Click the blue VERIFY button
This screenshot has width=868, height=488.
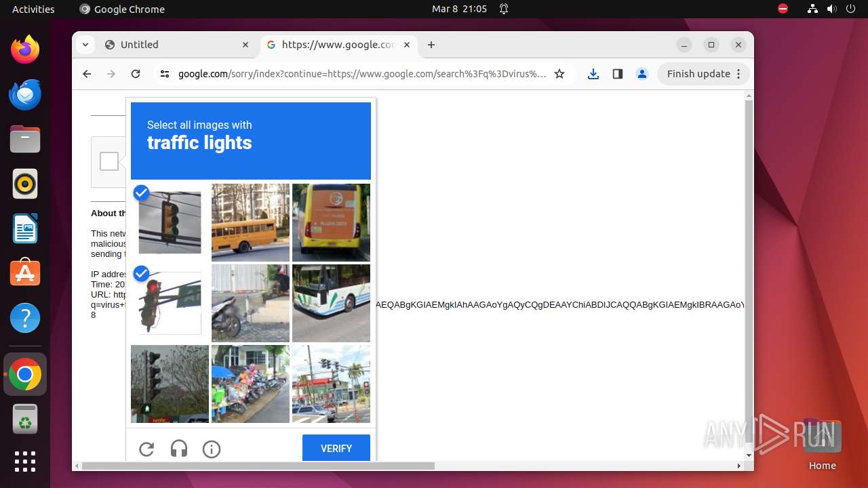336,449
